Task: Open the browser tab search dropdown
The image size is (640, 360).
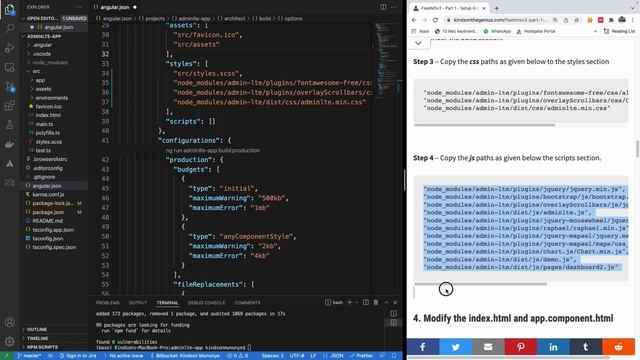Action: [x=633, y=8]
